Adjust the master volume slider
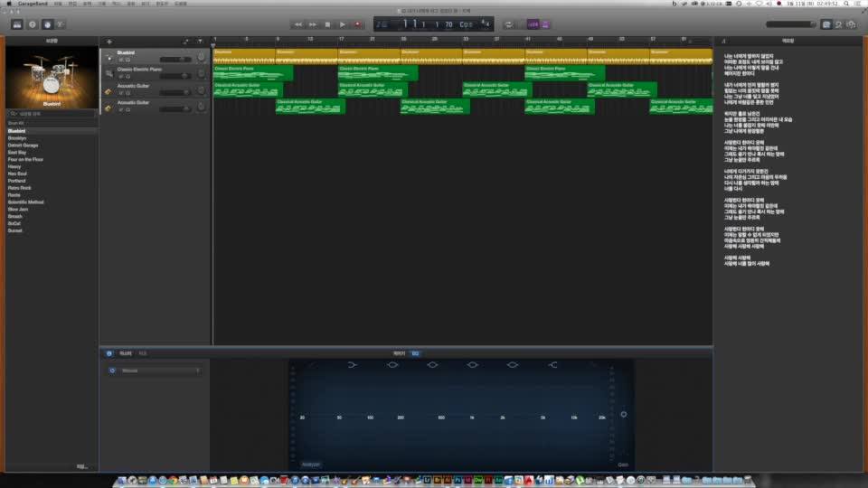Viewport: 868px width, 488px height. tap(791, 24)
